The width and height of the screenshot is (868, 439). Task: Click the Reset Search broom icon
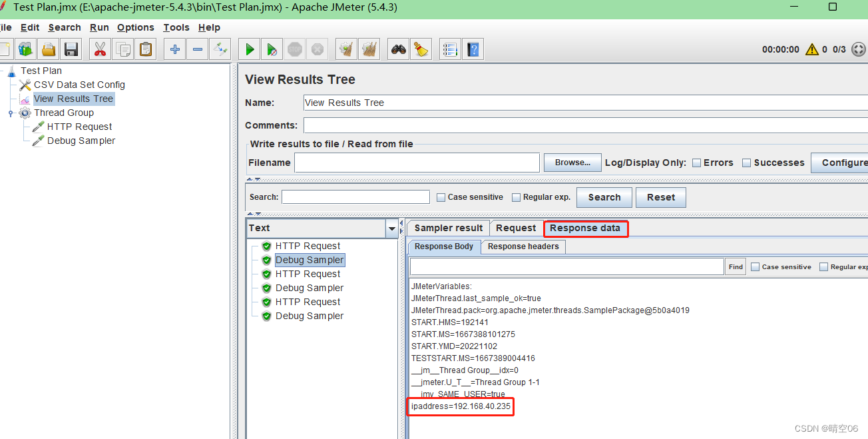coord(421,49)
